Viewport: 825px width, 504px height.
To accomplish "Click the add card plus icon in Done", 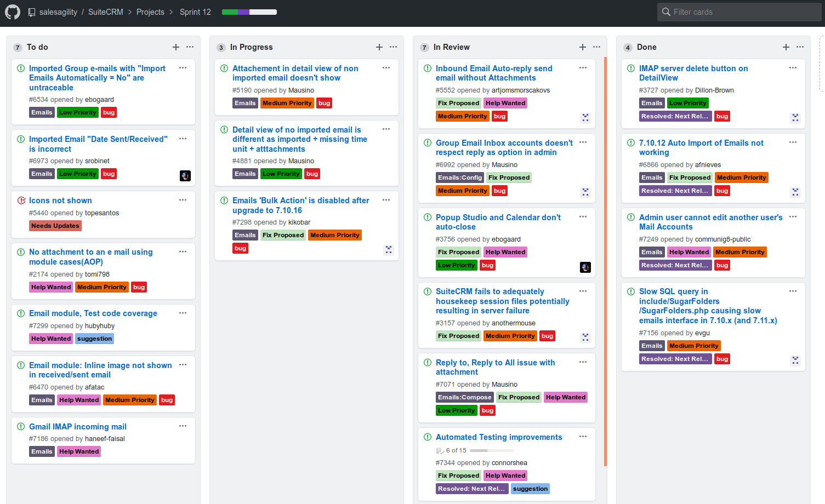I will tap(786, 47).
